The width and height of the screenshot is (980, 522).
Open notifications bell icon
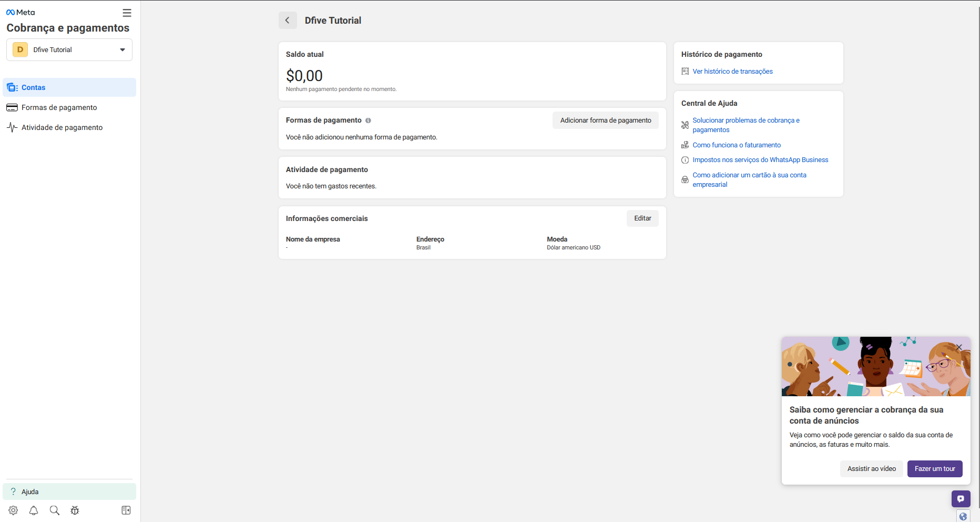point(34,510)
